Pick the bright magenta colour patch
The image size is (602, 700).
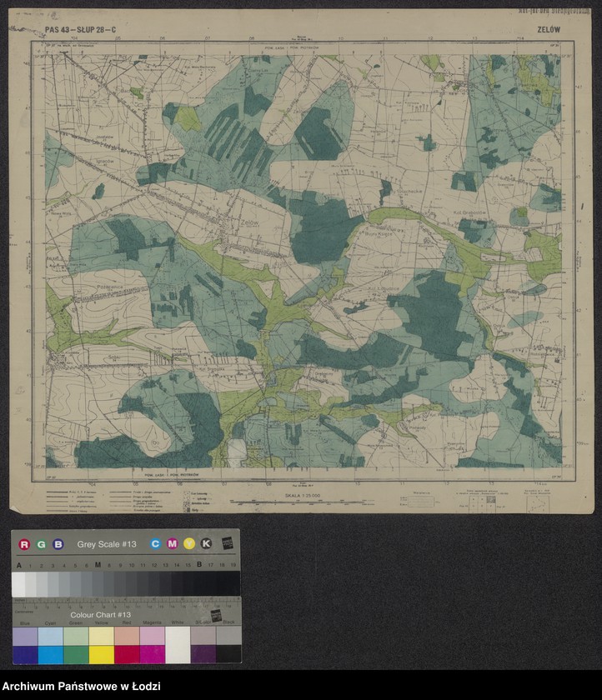pos(152,654)
